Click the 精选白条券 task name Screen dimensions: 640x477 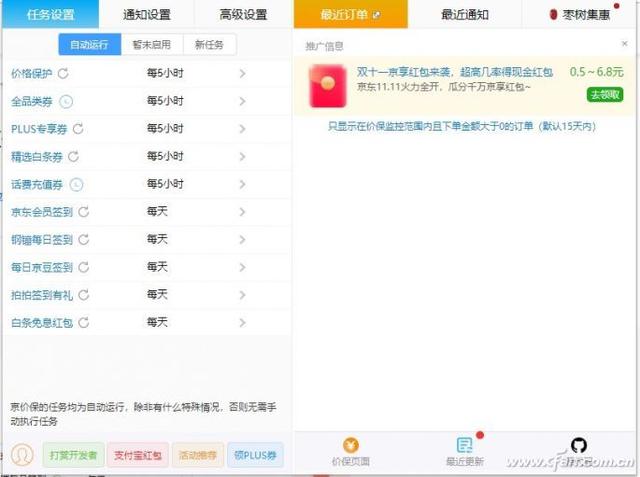(37, 157)
